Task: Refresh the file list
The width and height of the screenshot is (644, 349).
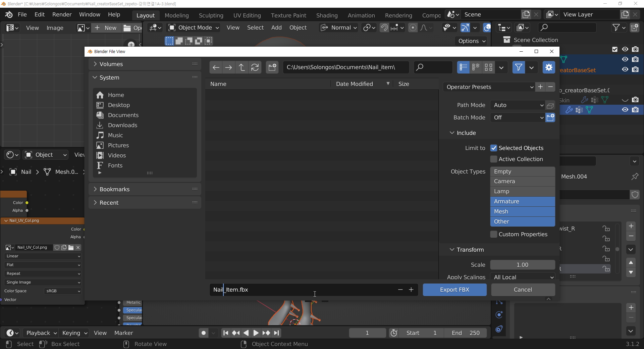Action: click(x=255, y=67)
